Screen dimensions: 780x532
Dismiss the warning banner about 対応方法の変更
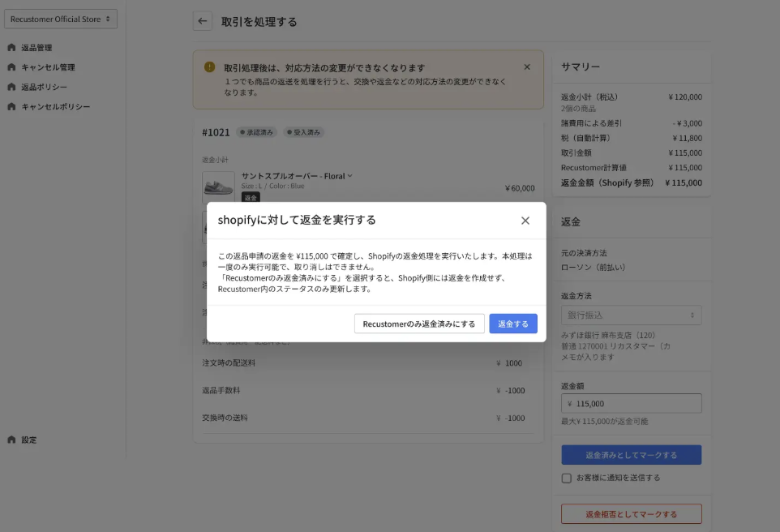coord(527,66)
